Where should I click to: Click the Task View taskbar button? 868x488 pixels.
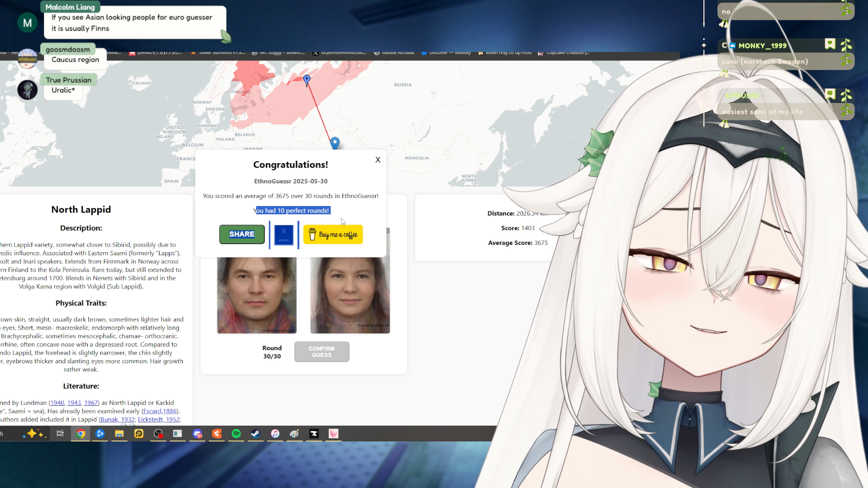click(x=60, y=434)
